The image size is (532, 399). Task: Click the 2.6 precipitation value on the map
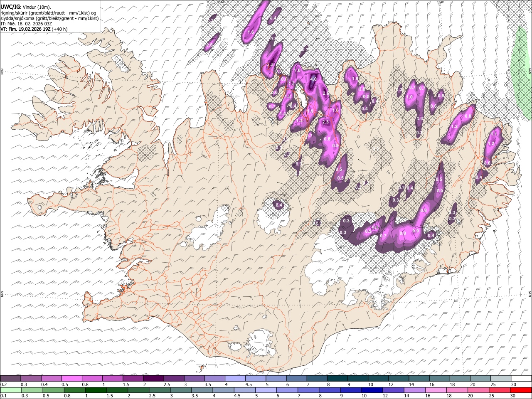click(x=325, y=93)
